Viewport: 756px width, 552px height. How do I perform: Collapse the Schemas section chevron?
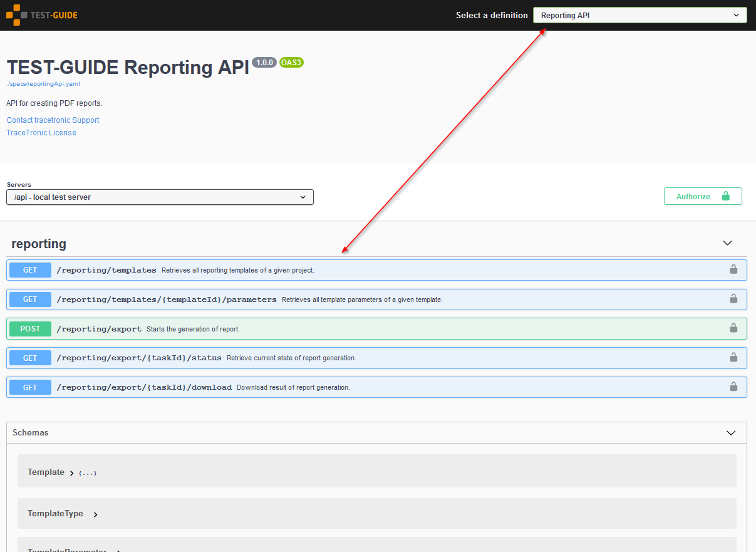730,432
